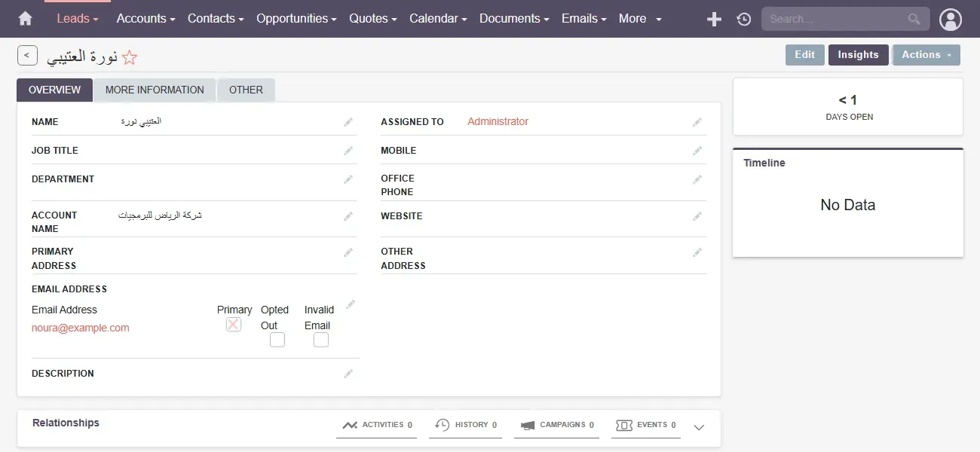Click the Edit button

[805, 55]
